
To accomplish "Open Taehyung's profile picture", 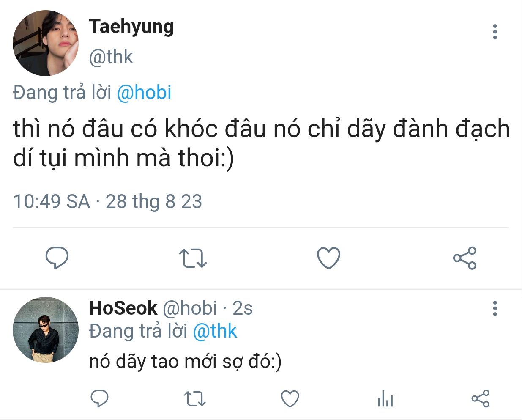I will pos(46,43).
